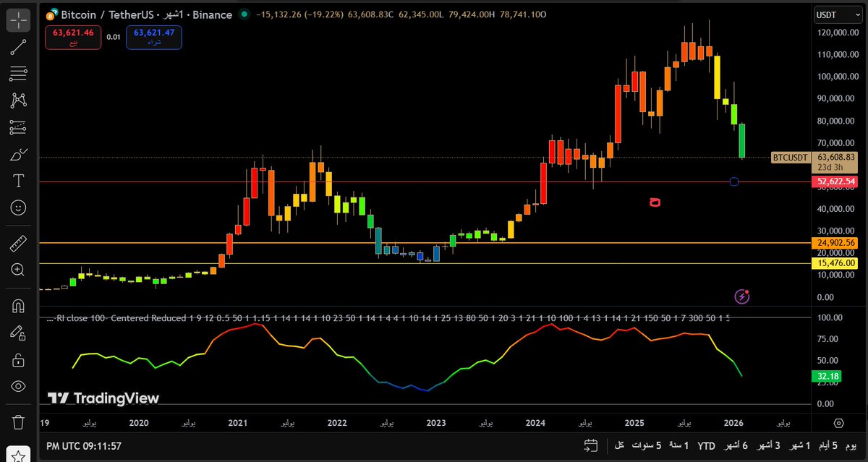Click the -15,132.26 (-19.22%) change value
The image size is (868, 462).
302,14
